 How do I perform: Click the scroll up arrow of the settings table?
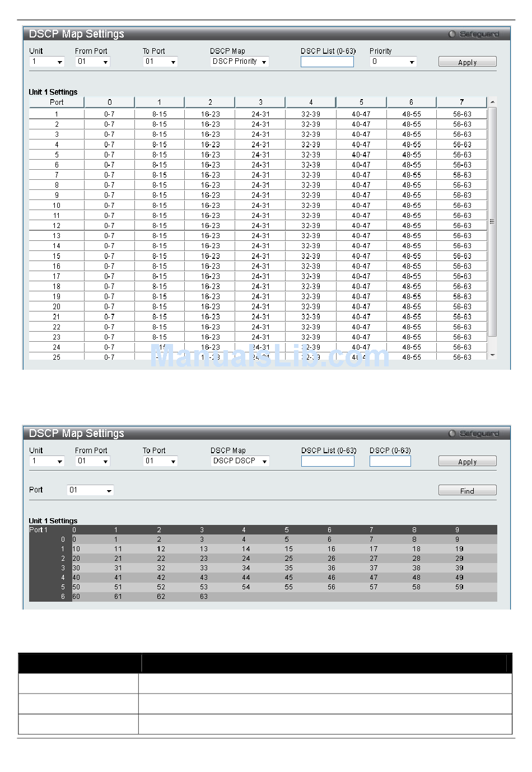[x=492, y=102]
